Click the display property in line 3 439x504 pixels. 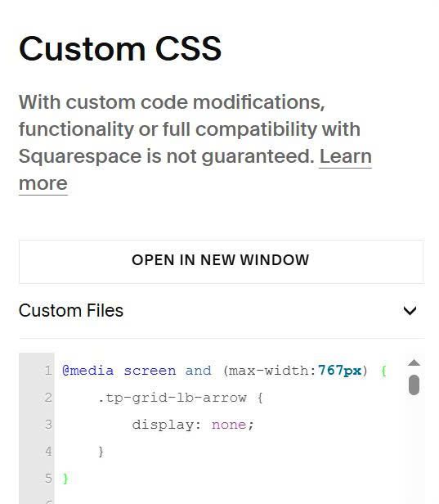[x=164, y=425]
